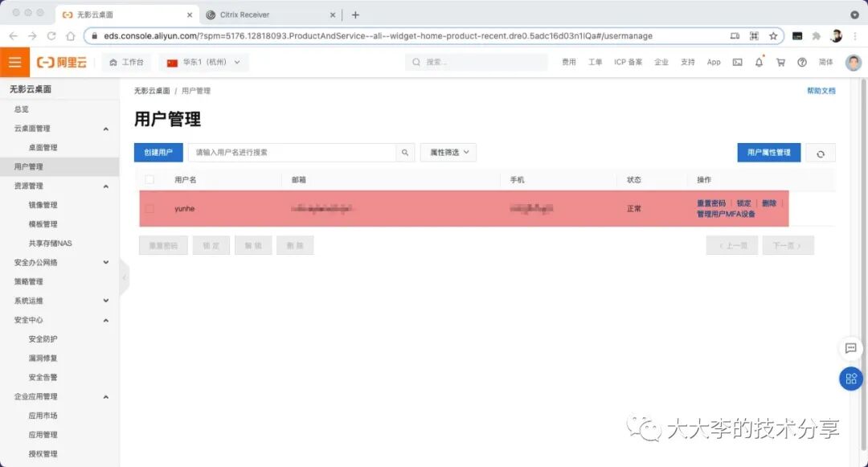Open the account avatar in console header

(x=853, y=62)
